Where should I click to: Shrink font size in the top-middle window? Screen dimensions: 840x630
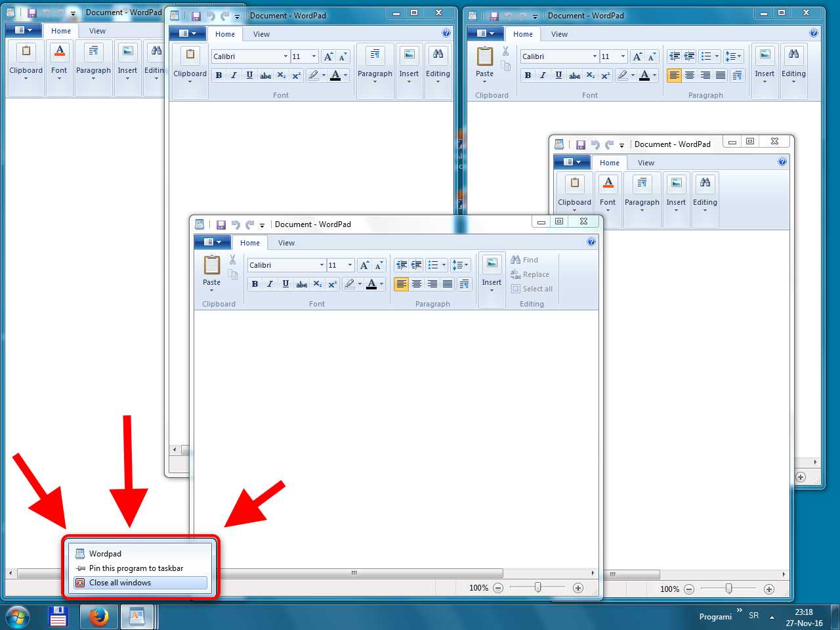[343, 56]
